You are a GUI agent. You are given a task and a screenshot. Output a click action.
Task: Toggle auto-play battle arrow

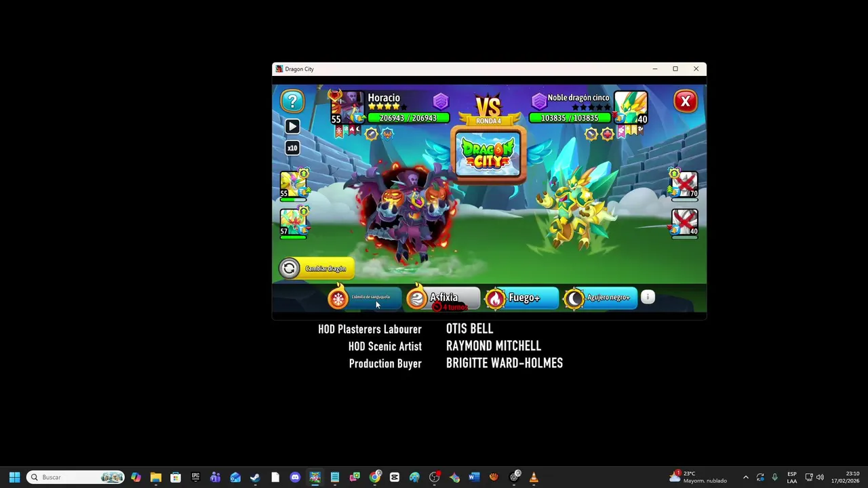click(292, 126)
